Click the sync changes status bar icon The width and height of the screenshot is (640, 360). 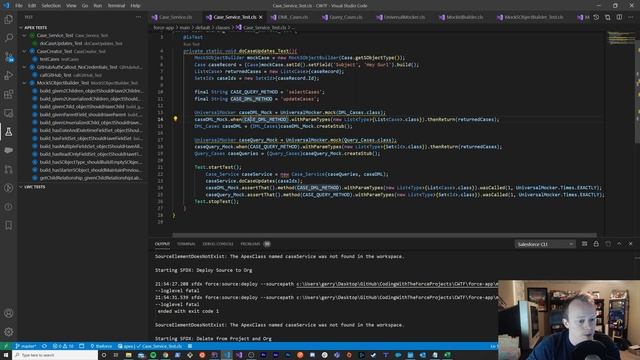[44, 346]
